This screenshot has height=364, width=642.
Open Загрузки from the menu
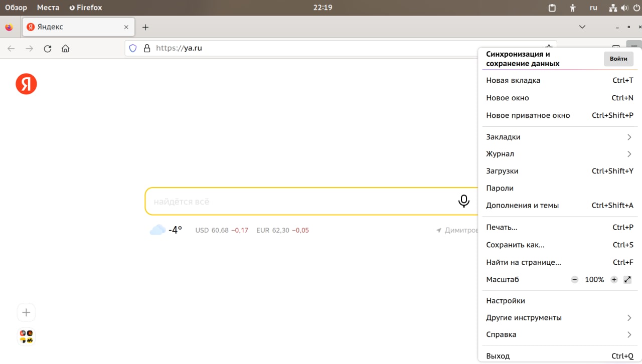point(559,171)
